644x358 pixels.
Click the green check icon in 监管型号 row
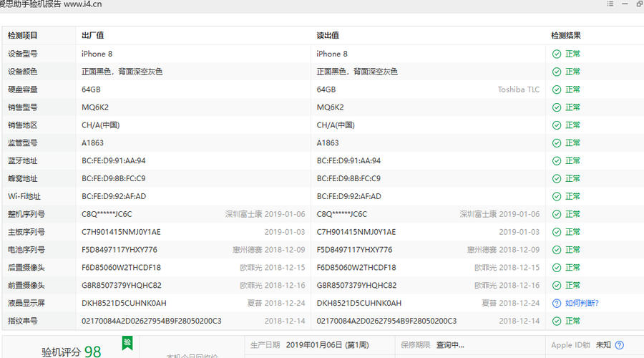coord(557,143)
